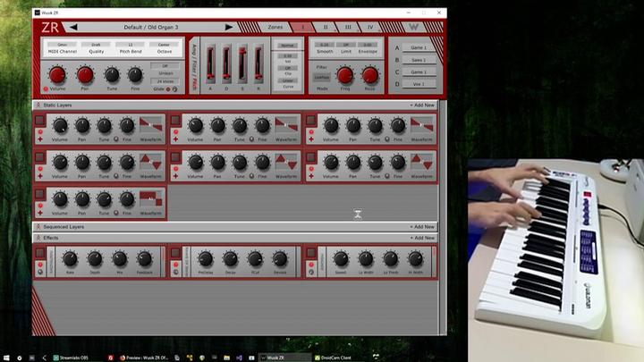Click the envelope Release (R) slider

point(258,63)
